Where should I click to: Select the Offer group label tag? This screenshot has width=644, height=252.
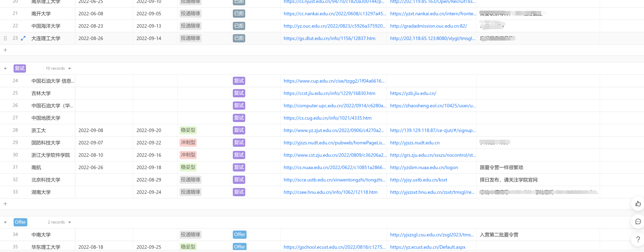coord(20,222)
